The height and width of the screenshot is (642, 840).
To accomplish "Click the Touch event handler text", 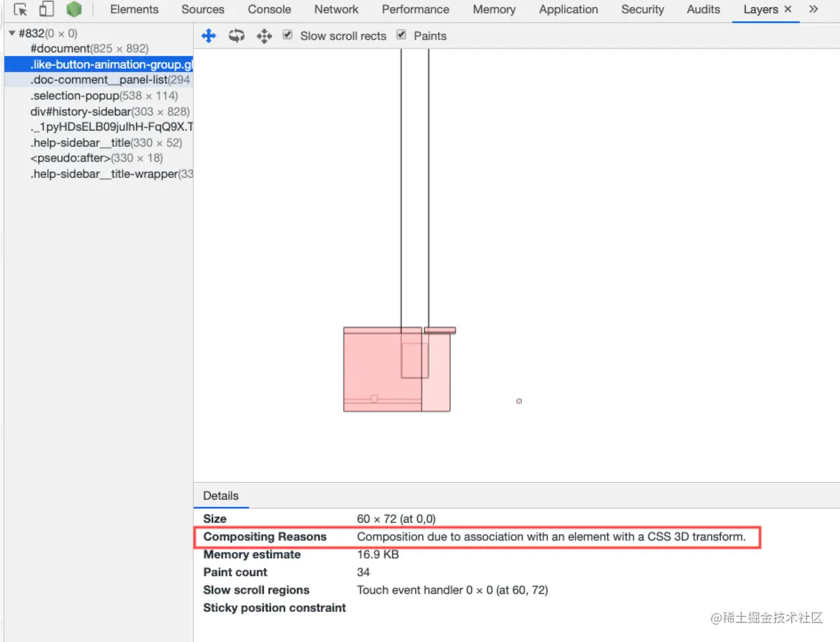I will click(x=452, y=590).
